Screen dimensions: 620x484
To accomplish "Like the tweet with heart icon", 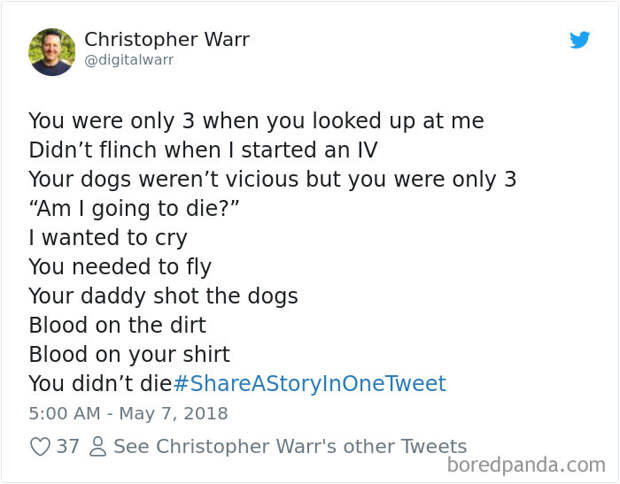I will click(x=40, y=446).
